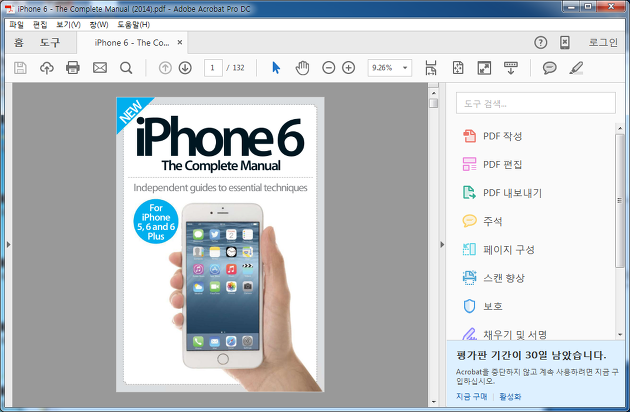Click the 지금 구매 link
The height and width of the screenshot is (412, 630).
pos(471,396)
